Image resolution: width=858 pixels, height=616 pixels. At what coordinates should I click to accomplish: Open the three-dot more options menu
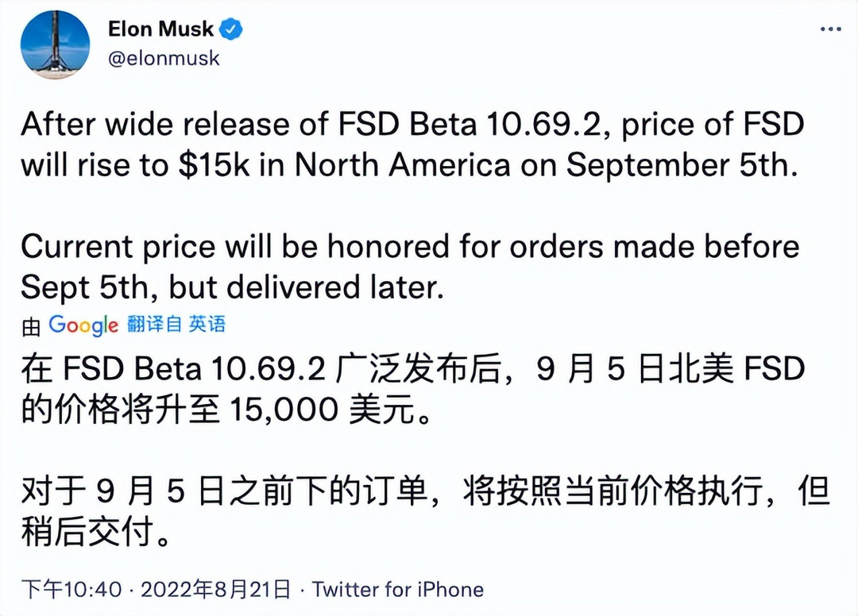(830, 29)
